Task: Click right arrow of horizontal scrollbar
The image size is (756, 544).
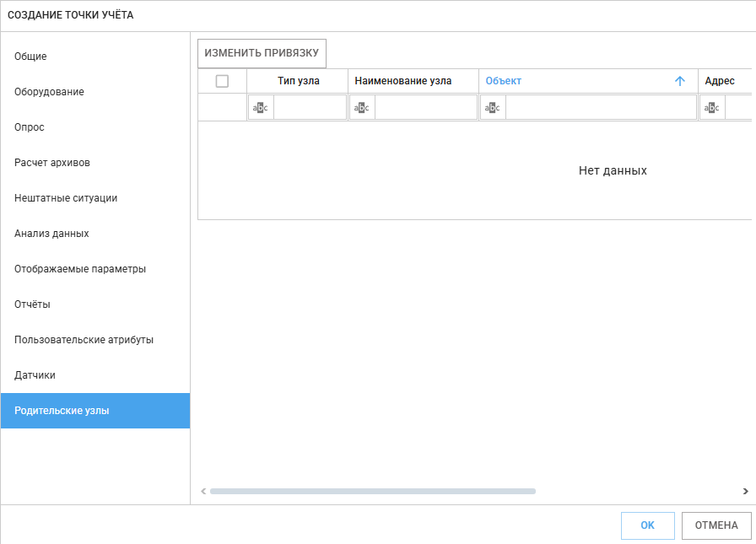Action: (x=745, y=491)
